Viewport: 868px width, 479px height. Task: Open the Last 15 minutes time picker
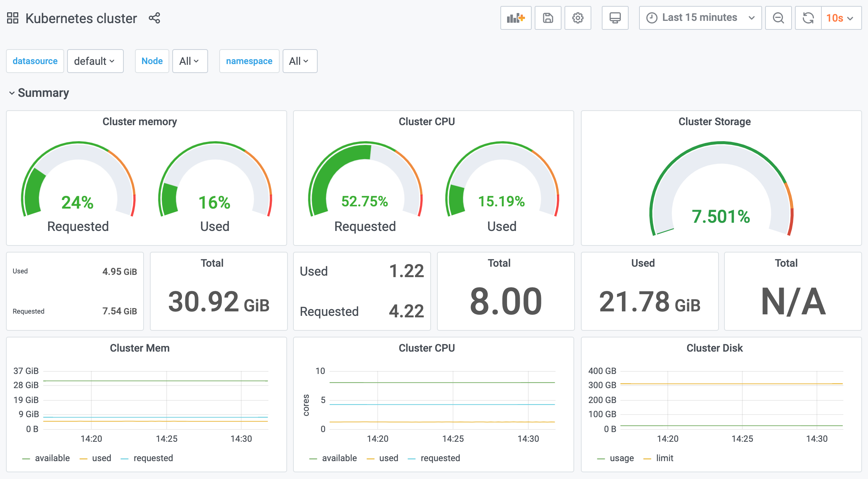pos(700,18)
